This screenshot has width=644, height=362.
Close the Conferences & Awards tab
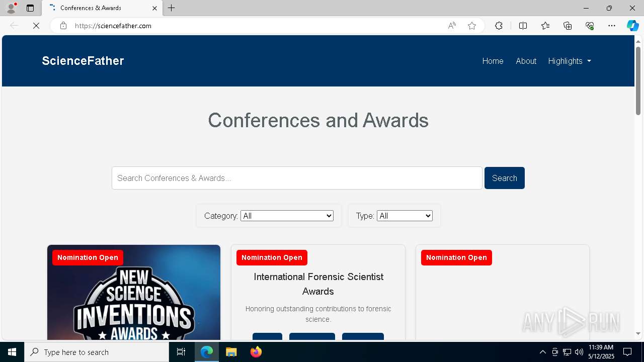[154, 8]
